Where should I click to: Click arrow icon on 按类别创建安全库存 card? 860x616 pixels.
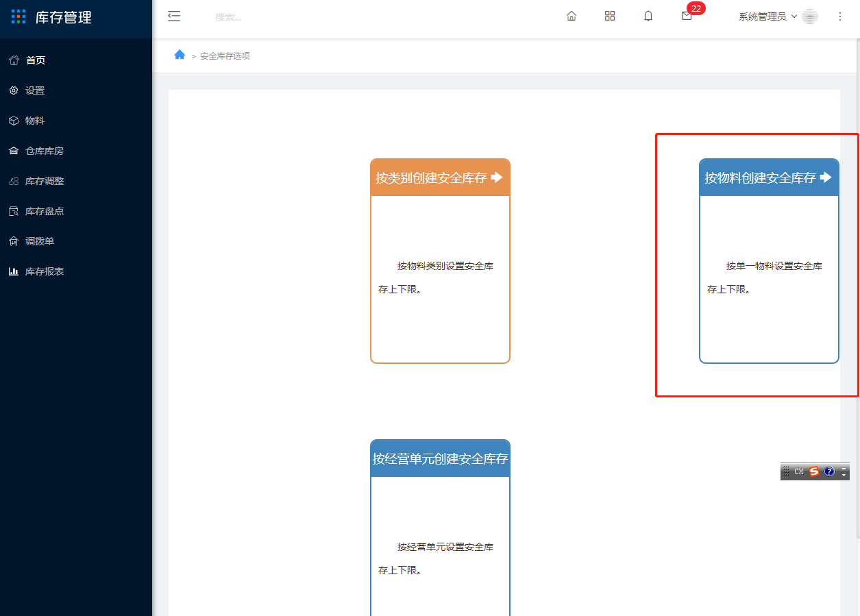tap(497, 177)
